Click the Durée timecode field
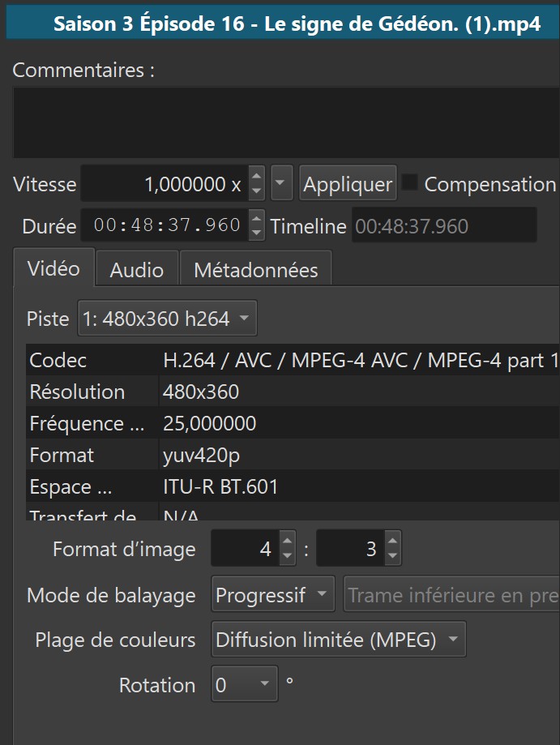This screenshot has height=745, width=560. point(166,225)
